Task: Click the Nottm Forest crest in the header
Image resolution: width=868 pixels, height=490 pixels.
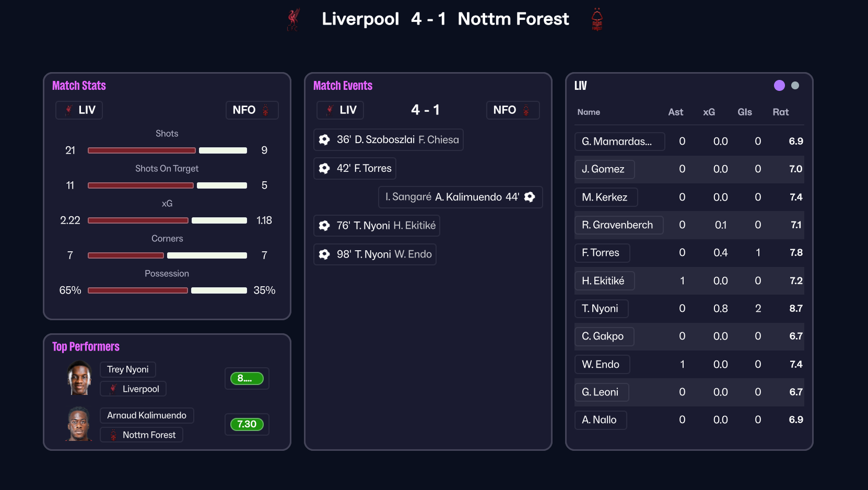Action: click(597, 19)
